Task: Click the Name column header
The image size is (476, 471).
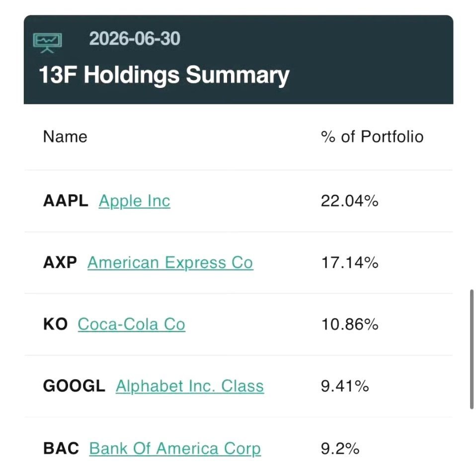Action: coord(65,137)
